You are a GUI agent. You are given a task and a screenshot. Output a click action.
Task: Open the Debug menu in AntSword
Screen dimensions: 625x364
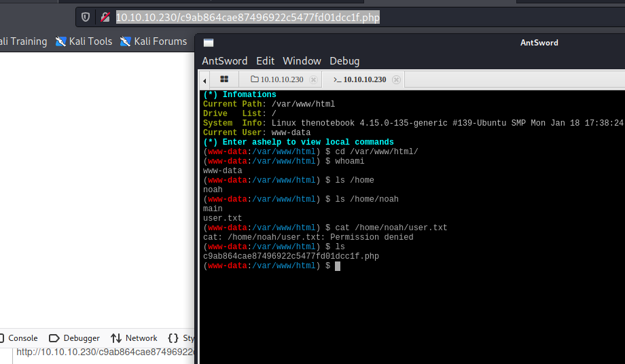point(344,61)
